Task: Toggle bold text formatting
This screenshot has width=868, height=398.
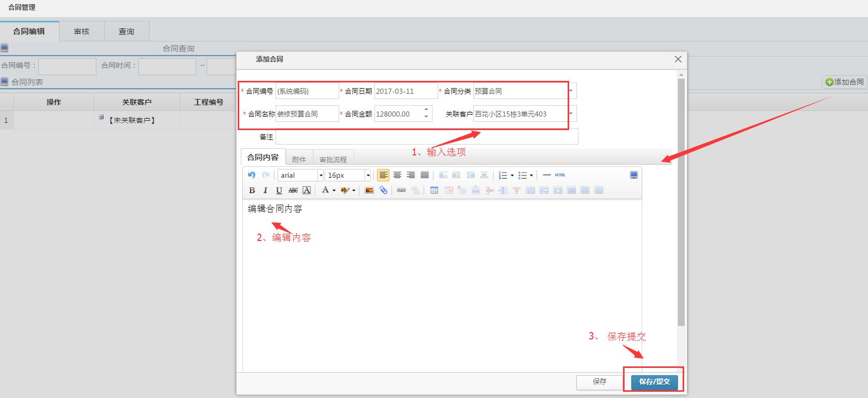Action: (x=252, y=190)
